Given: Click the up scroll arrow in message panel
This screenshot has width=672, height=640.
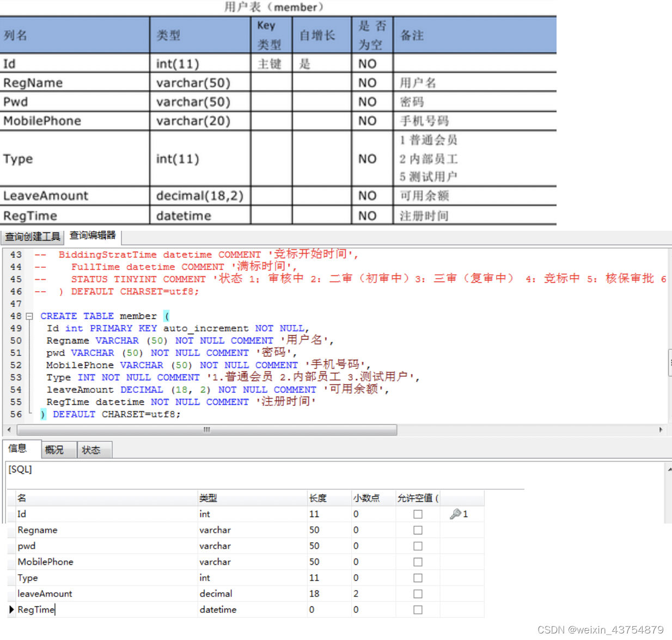Looking at the screenshot, I should pyautogui.click(x=669, y=469).
